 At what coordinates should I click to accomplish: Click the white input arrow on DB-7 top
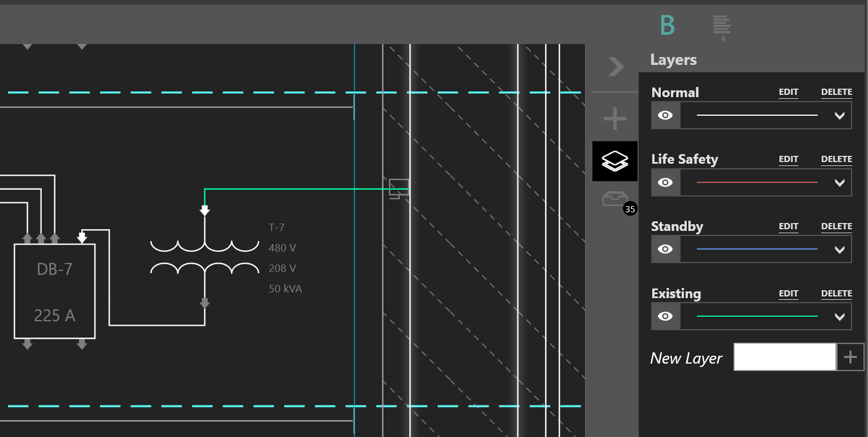(x=82, y=238)
